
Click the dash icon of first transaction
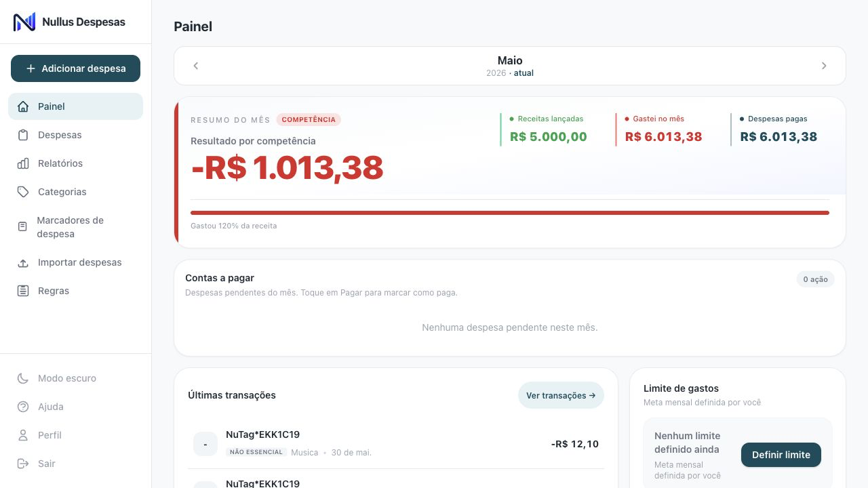click(x=205, y=444)
